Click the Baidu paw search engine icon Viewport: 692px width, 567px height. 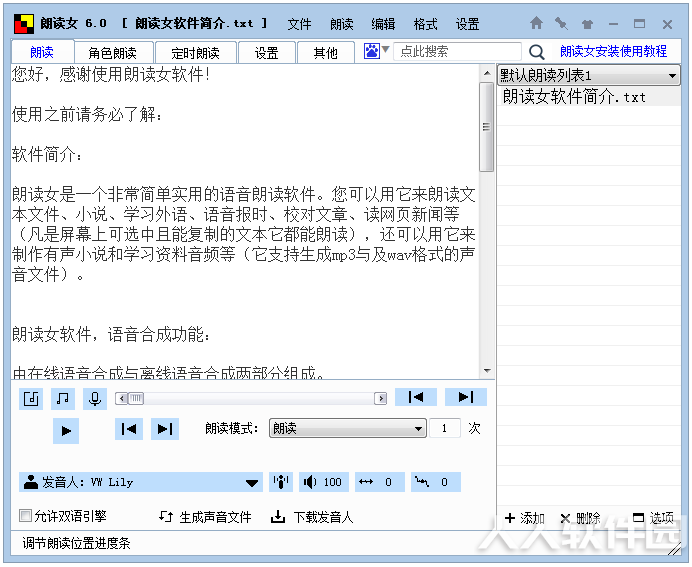tap(372, 51)
